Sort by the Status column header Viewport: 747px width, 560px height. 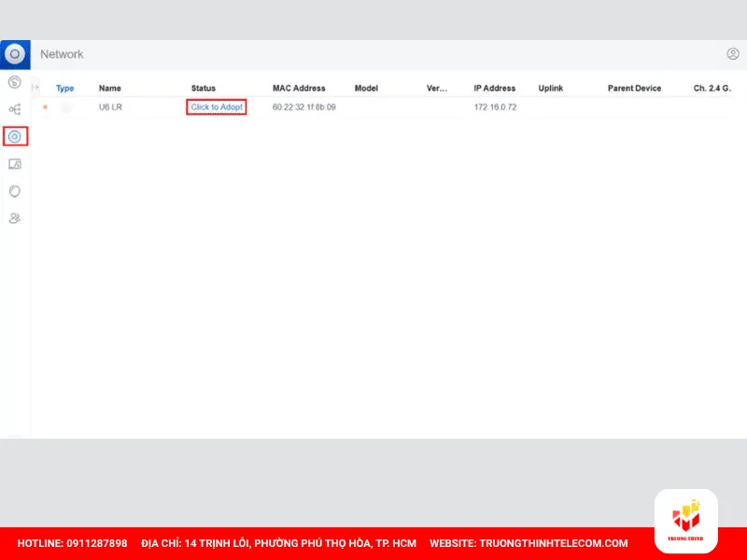coord(204,88)
